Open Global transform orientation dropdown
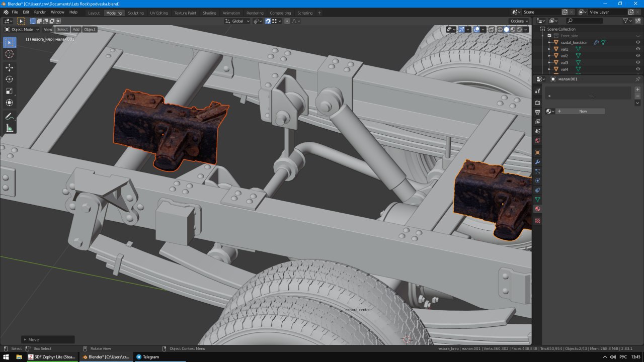 click(237, 21)
